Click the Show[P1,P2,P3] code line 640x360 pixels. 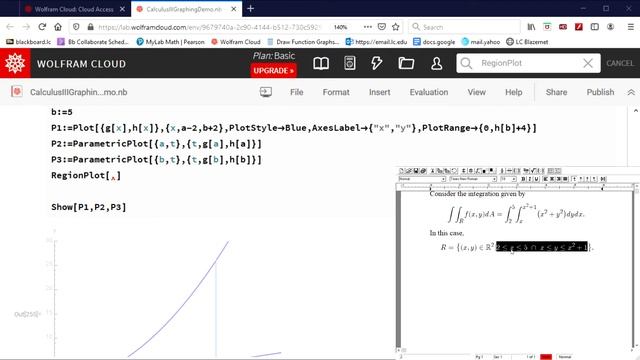point(89,207)
